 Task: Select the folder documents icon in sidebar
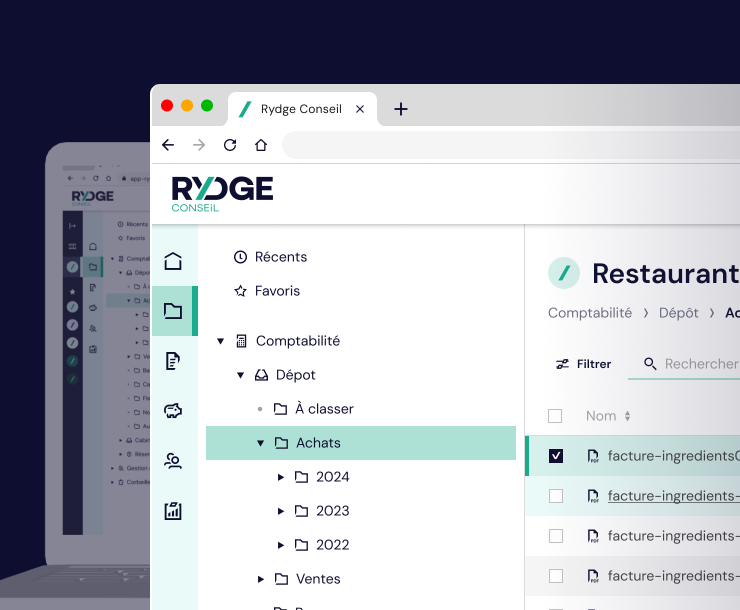tap(173, 311)
